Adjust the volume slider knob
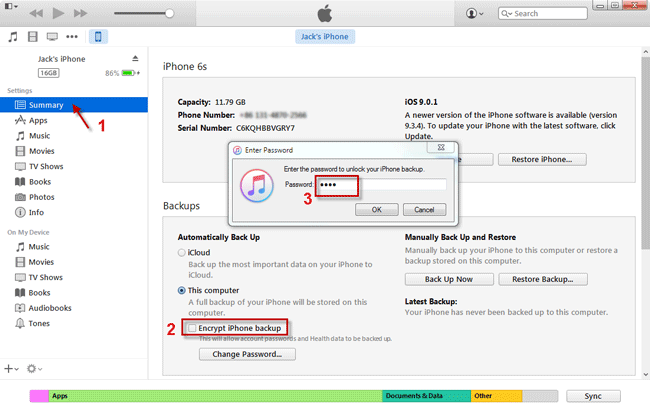This screenshot has height=412, width=650. click(x=169, y=13)
